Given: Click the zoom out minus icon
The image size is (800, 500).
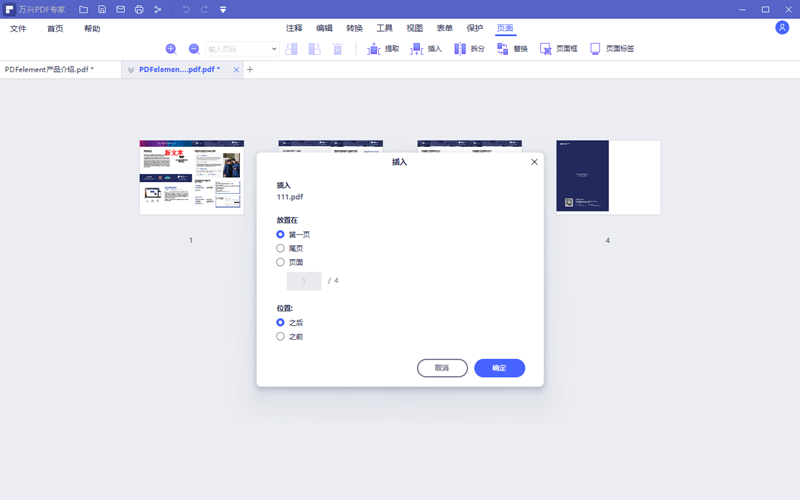Looking at the screenshot, I should 194,49.
